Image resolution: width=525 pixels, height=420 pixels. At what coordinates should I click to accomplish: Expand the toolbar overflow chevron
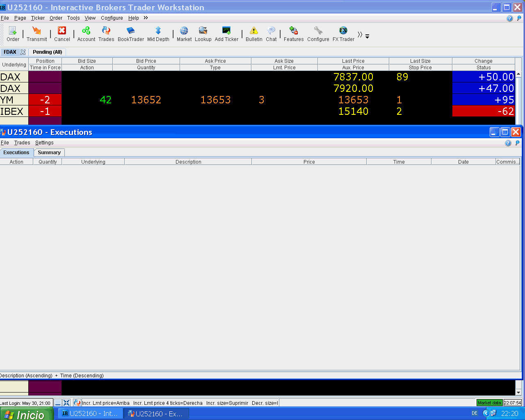pyautogui.click(x=360, y=35)
